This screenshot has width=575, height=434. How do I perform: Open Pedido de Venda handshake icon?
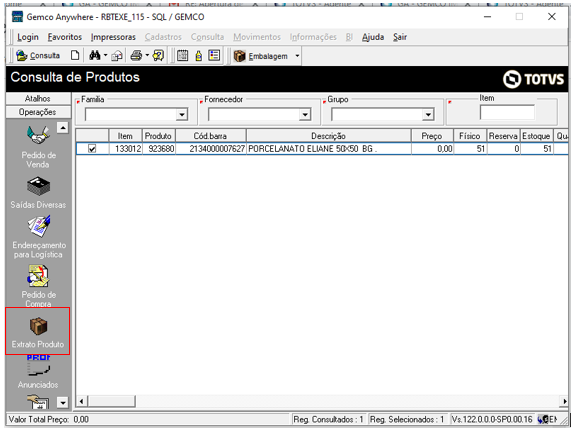[x=38, y=135]
